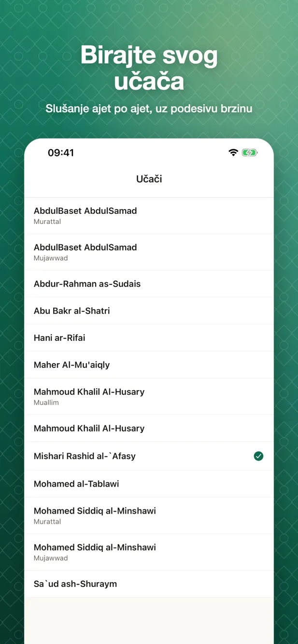This screenshot has width=298, height=644.
Task: Choose Mohamed Siddiq al-Minshawi Mujawwad
Action: point(149,552)
